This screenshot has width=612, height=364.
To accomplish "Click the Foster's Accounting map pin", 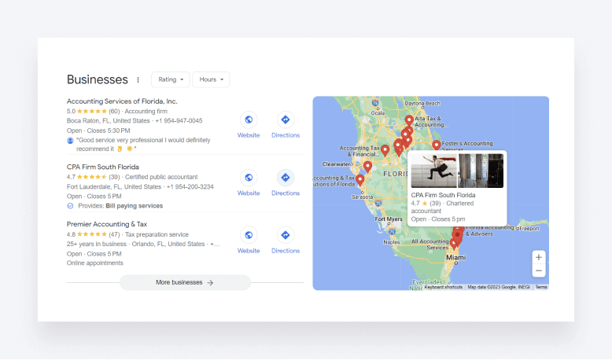I will (x=436, y=145).
